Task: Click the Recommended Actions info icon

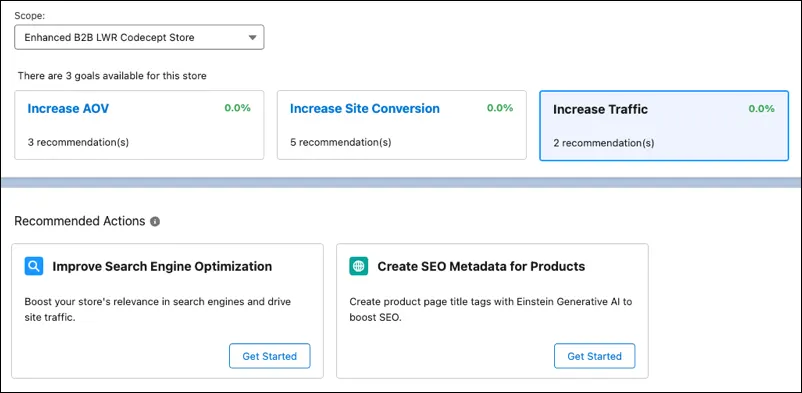Action: coord(155,222)
